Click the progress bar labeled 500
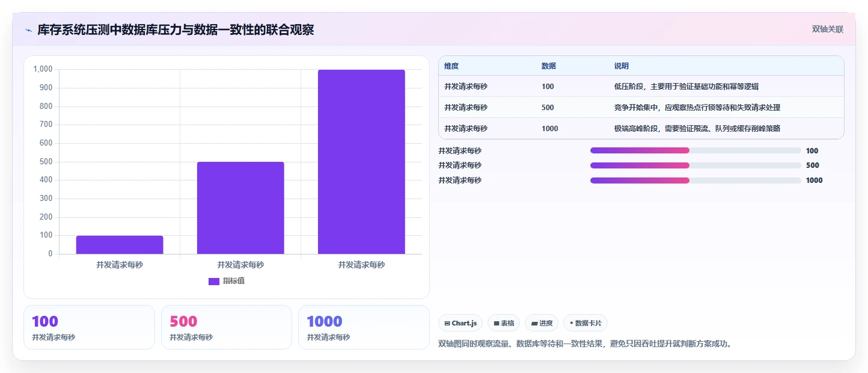Image resolution: width=868 pixels, height=373 pixels. coord(695,165)
